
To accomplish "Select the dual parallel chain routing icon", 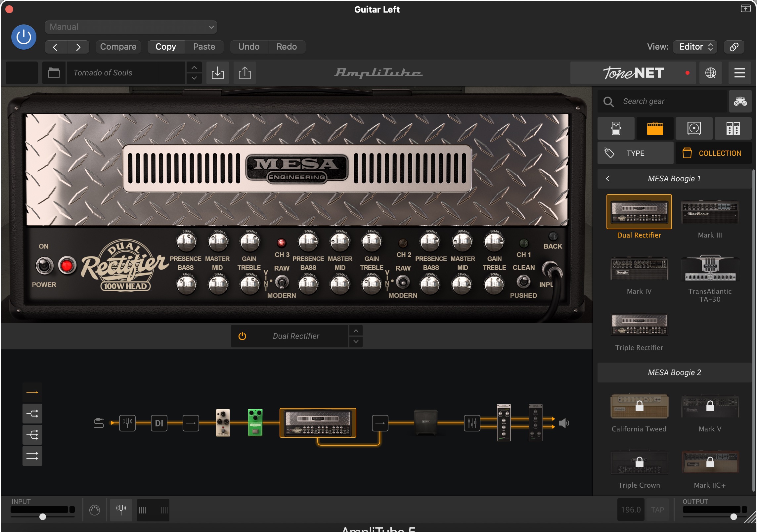I will (x=32, y=456).
